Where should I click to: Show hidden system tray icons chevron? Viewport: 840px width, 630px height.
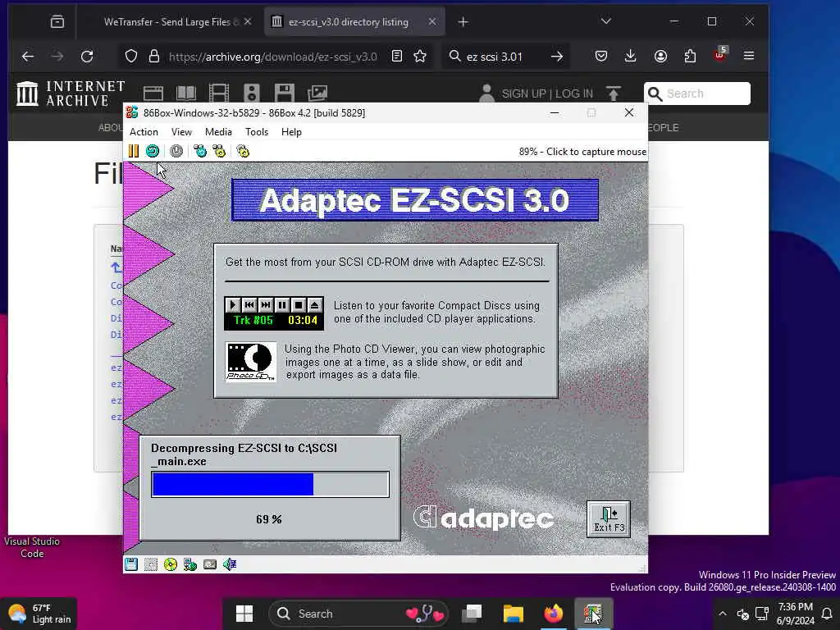click(x=723, y=614)
